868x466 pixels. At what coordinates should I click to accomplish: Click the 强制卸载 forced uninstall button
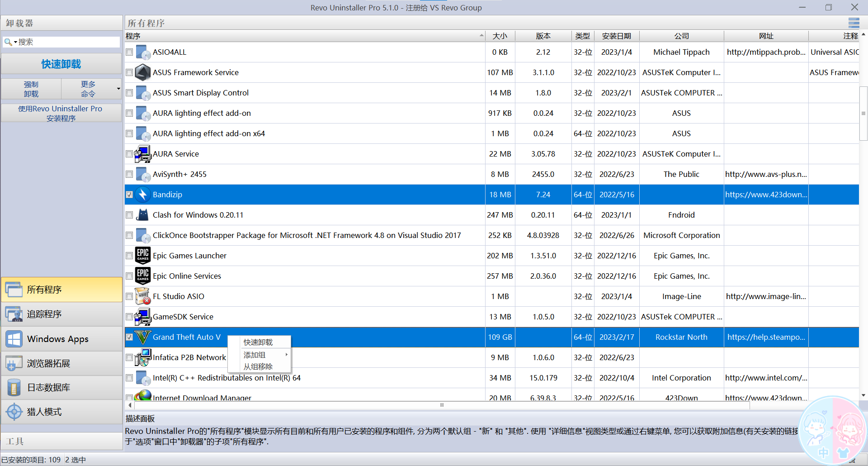coord(31,89)
